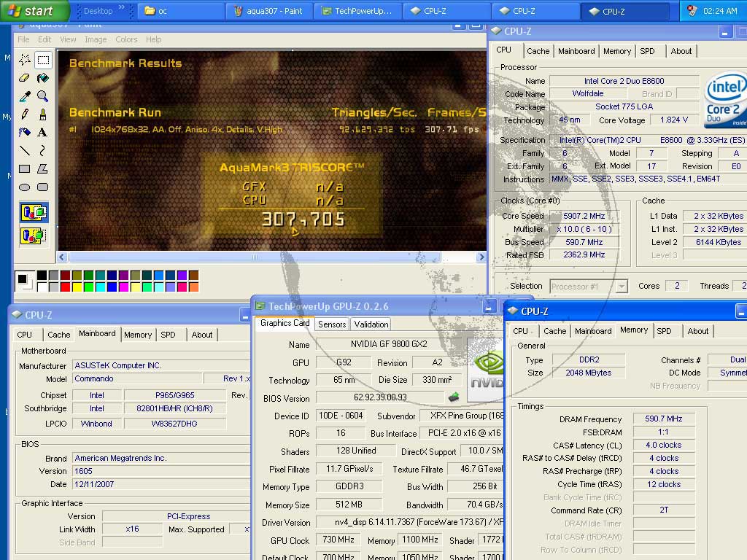747x560 pixels.
Task: Open SPD tab in top CPU-Z window
Action: point(647,51)
